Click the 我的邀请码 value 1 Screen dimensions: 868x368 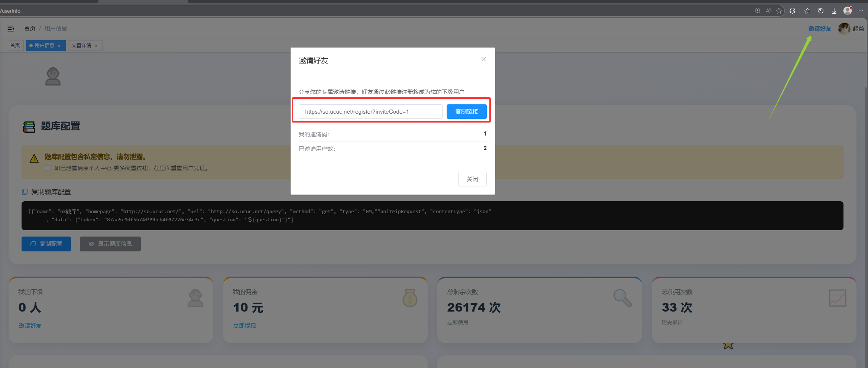(x=485, y=134)
